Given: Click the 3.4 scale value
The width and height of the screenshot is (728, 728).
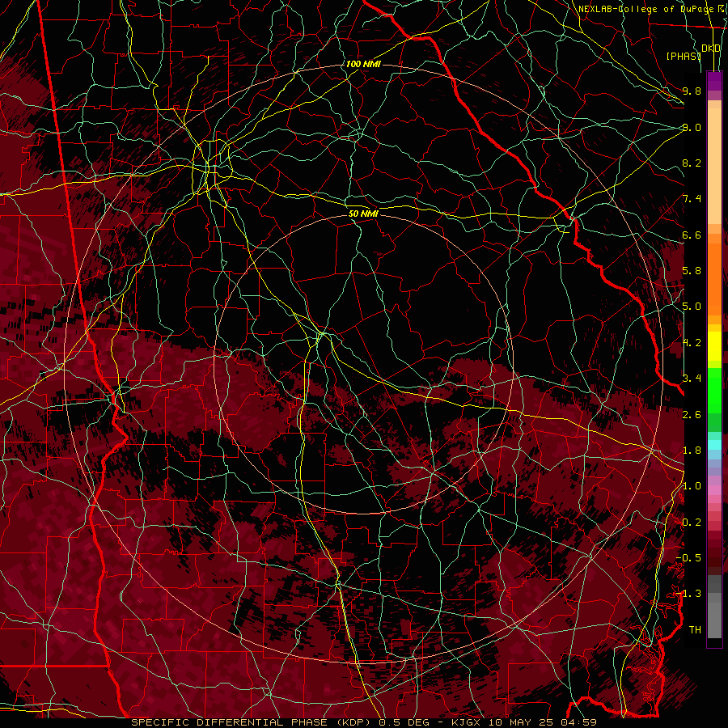Looking at the screenshot, I should (x=692, y=379).
